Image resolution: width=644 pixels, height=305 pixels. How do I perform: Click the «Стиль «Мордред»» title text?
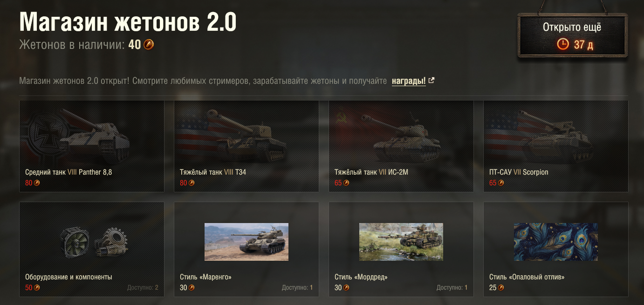coord(361,277)
